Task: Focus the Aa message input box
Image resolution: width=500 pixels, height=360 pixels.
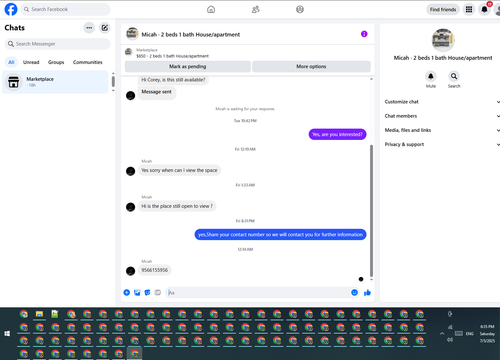Action: pyautogui.click(x=258, y=292)
